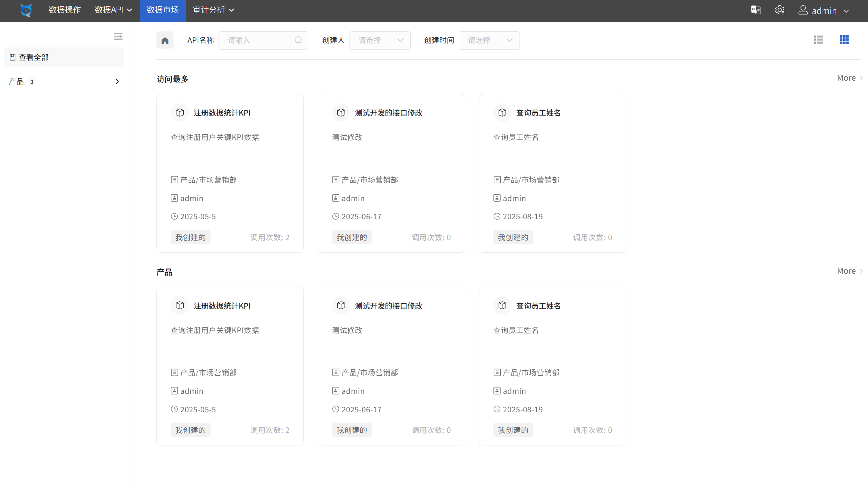868x487 pixels.
Task: Open the language translation icon
Action: click(756, 10)
